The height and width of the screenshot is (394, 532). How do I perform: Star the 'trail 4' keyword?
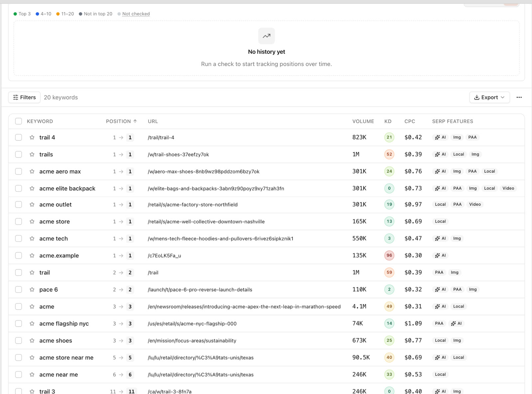[32, 137]
